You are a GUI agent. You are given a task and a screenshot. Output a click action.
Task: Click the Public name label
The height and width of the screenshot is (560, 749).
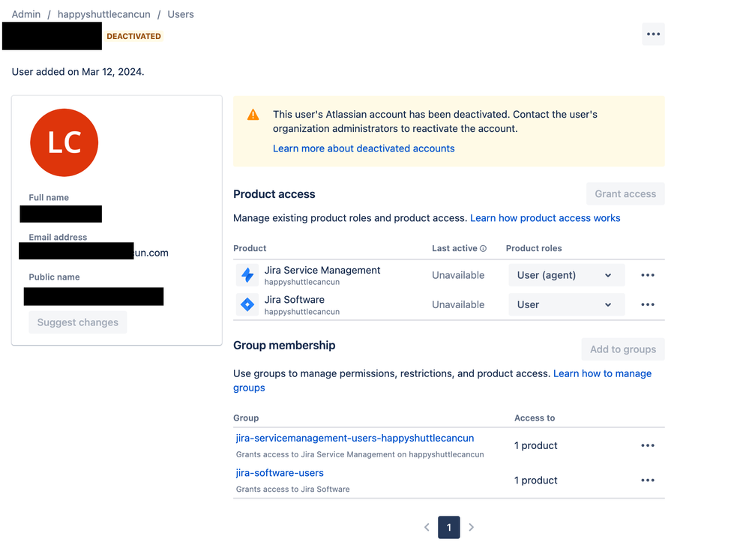click(x=54, y=277)
